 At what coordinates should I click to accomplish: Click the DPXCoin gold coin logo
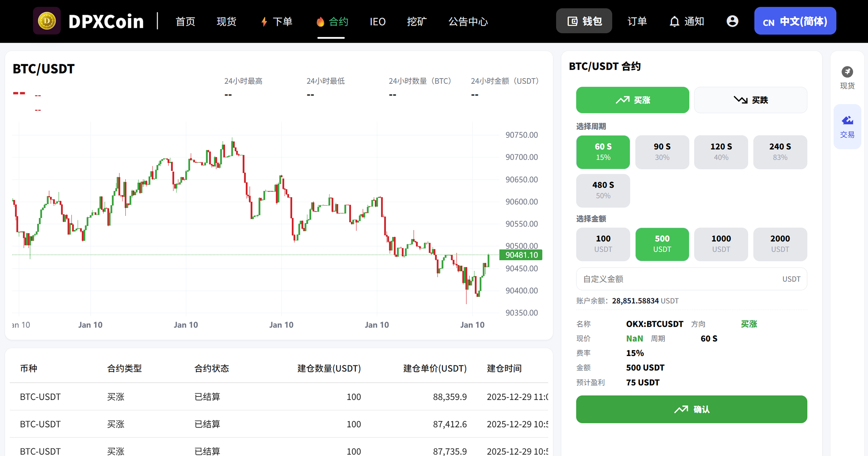coord(47,21)
